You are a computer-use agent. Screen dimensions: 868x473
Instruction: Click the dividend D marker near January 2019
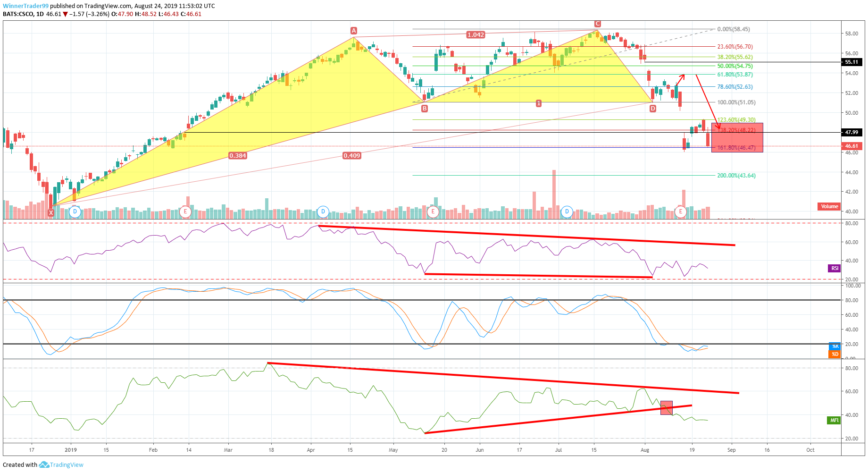click(x=75, y=211)
